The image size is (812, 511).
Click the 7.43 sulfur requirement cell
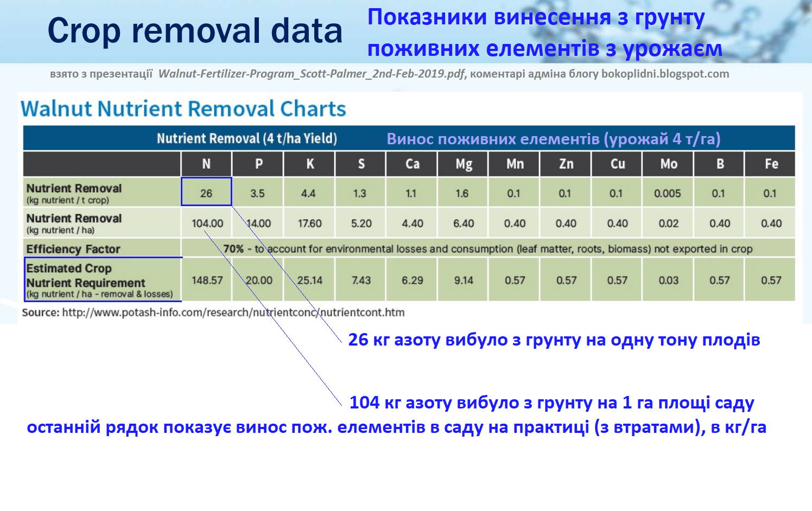point(361,280)
